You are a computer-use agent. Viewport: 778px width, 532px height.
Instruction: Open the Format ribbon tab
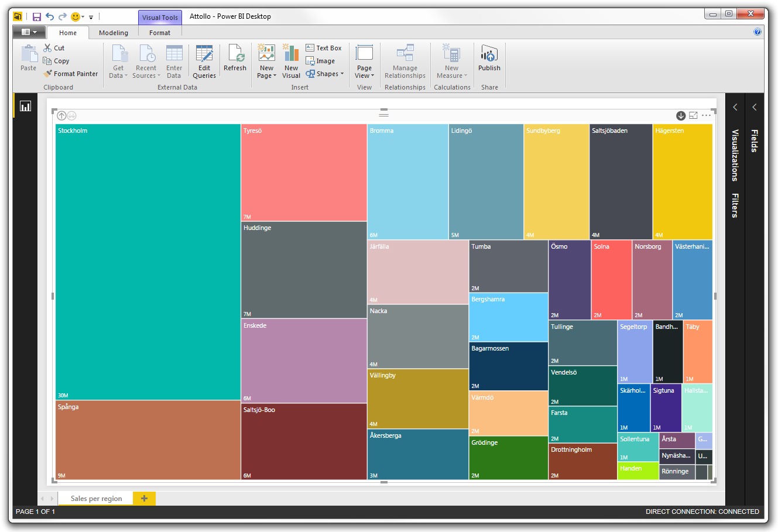(x=159, y=33)
